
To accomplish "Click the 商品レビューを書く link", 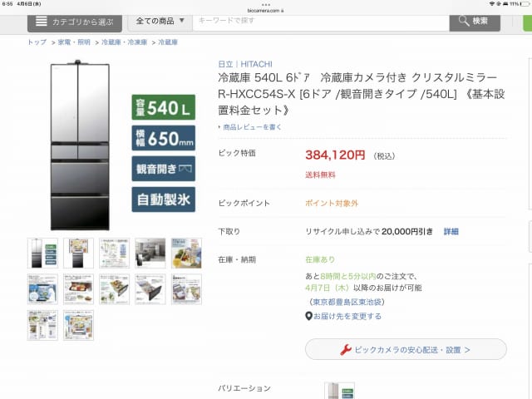I will point(252,127).
